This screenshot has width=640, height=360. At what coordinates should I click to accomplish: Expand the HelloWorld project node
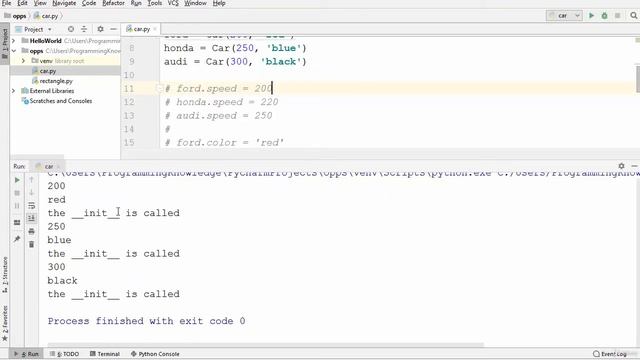point(13,41)
